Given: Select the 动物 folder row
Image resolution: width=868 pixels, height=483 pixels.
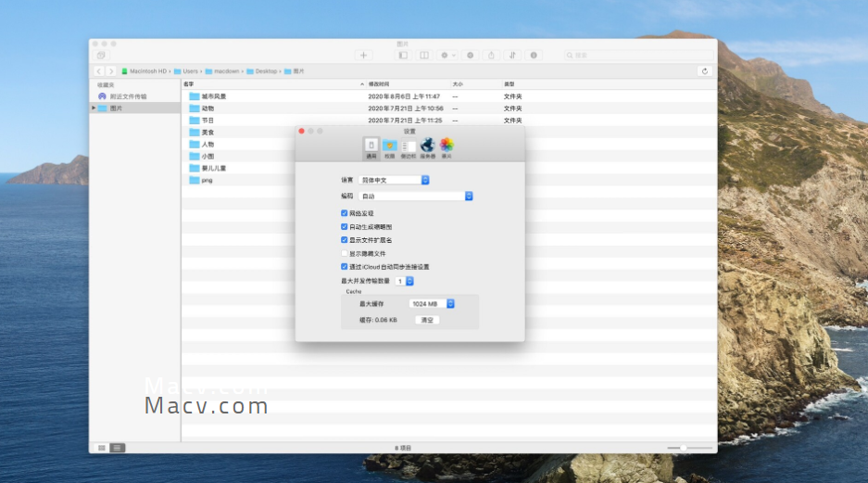Looking at the screenshot, I should (x=449, y=108).
